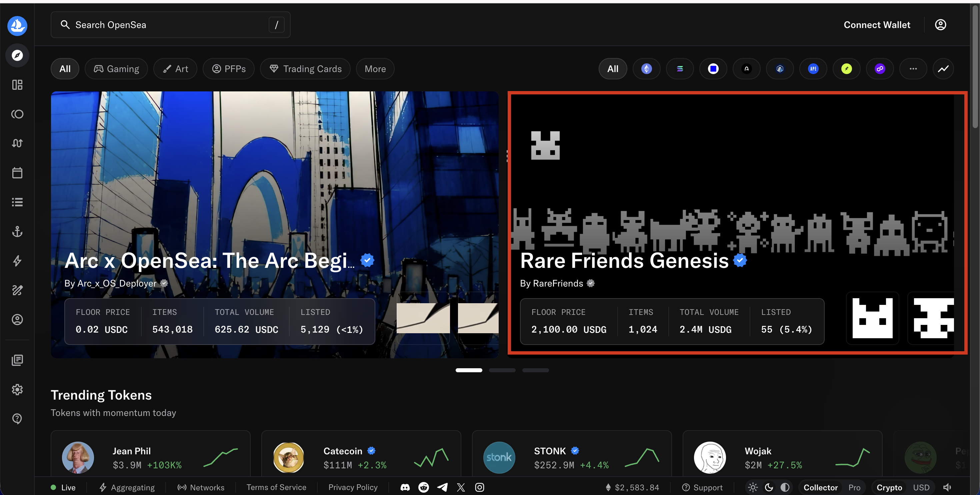Click the Connect Wallet button
Image resolution: width=980 pixels, height=495 pixels.
coord(877,25)
